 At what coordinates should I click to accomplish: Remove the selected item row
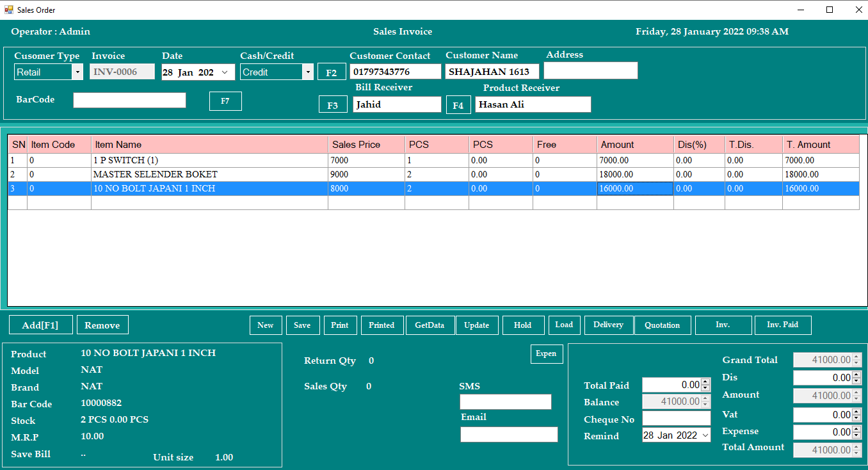click(x=102, y=325)
